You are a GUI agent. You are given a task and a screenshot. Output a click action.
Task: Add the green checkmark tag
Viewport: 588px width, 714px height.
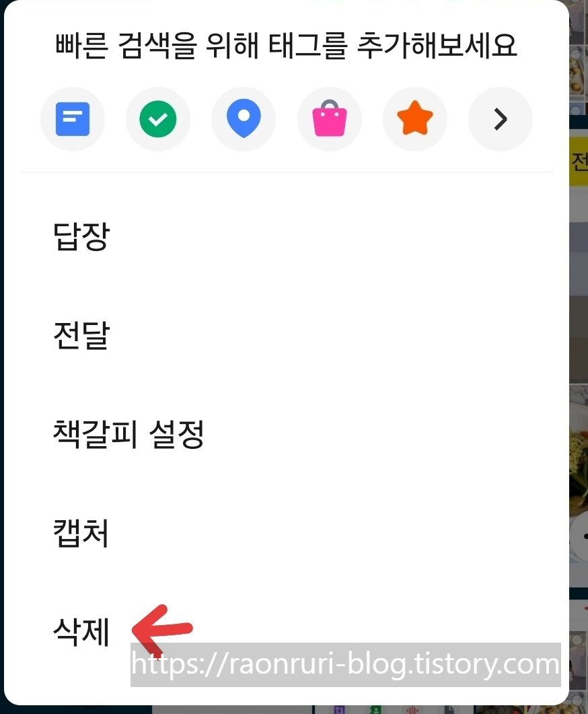tap(158, 119)
